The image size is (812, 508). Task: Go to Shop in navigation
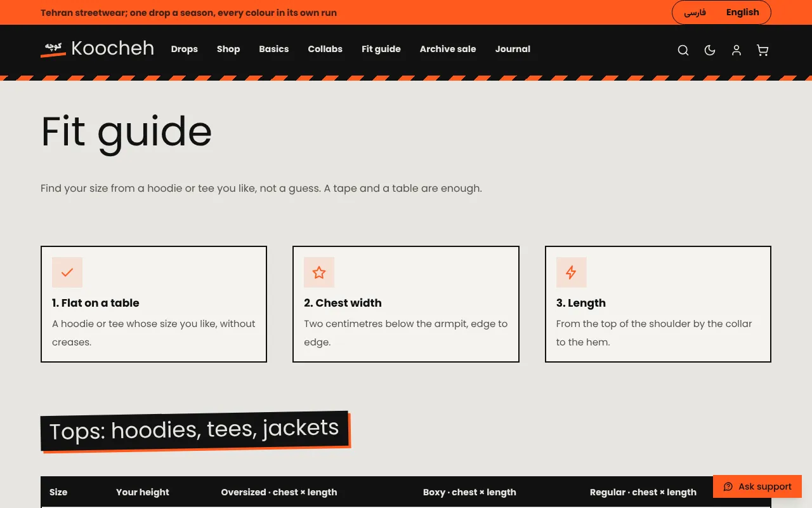pyautogui.click(x=228, y=49)
